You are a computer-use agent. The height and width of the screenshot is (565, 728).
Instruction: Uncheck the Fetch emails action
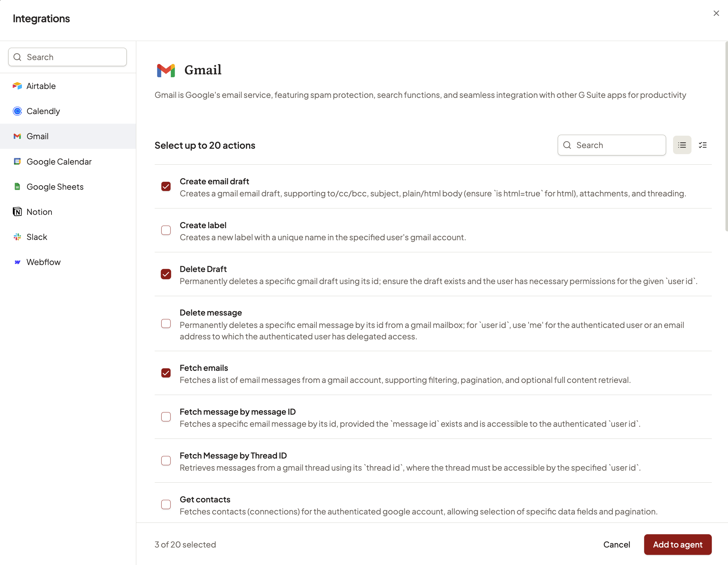[x=166, y=373]
